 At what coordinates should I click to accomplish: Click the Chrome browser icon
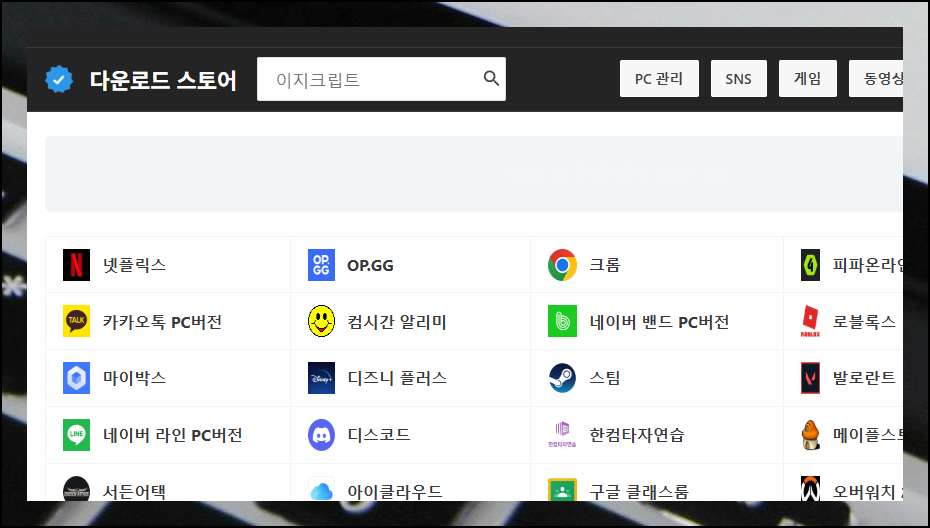562,265
